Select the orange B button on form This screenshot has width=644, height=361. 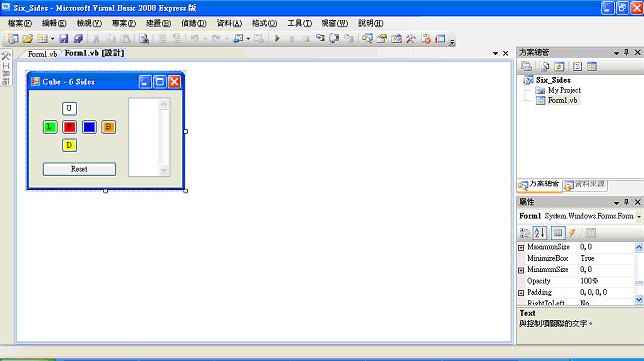tap(108, 127)
